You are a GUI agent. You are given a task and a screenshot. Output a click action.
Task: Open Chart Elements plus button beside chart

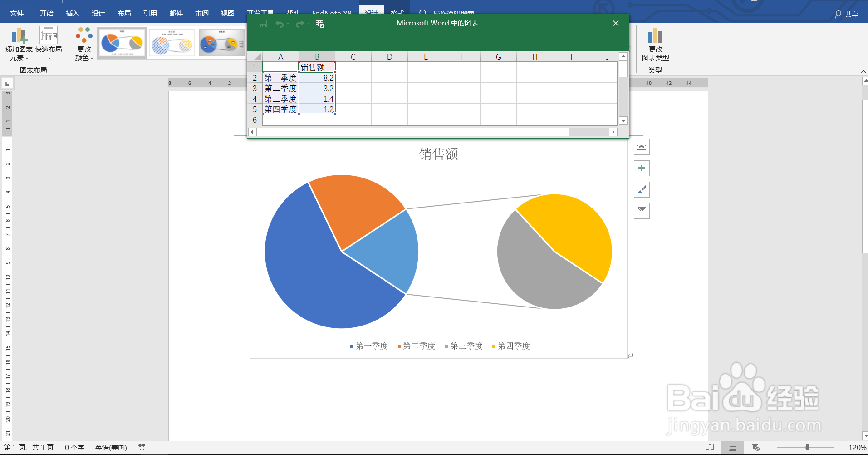[x=642, y=168]
